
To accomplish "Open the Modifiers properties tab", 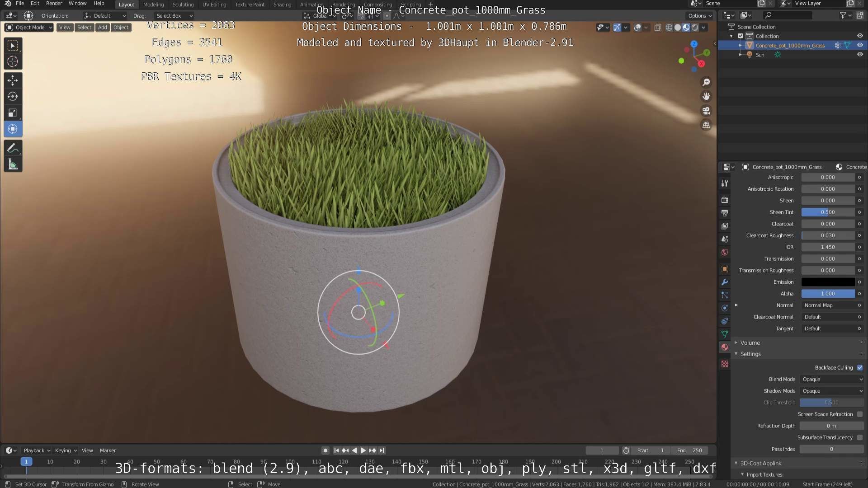I will [725, 282].
